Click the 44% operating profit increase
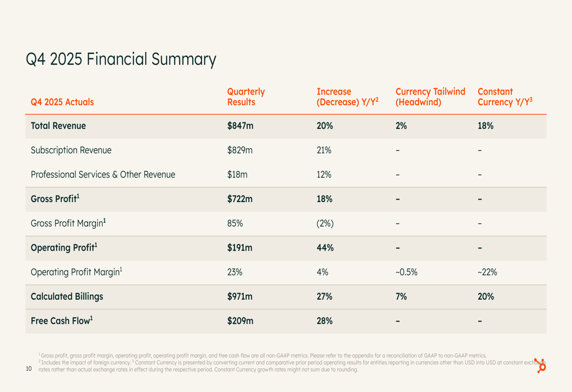This screenshot has width=572, height=392. click(x=325, y=248)
